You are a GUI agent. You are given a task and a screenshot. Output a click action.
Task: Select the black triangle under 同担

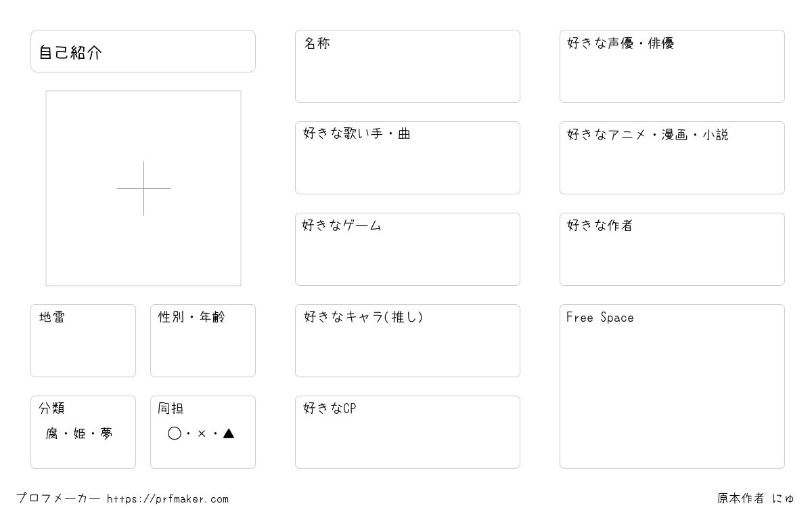point(229,433)
